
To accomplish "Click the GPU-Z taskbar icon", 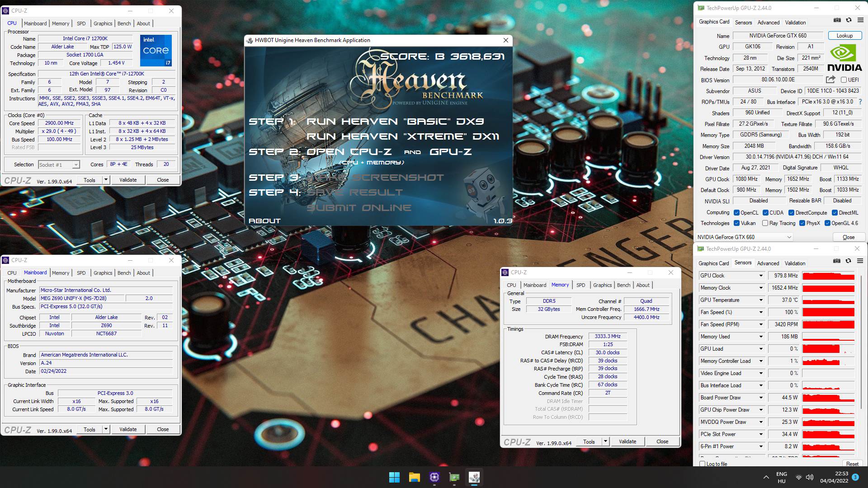I will point(454,477).
